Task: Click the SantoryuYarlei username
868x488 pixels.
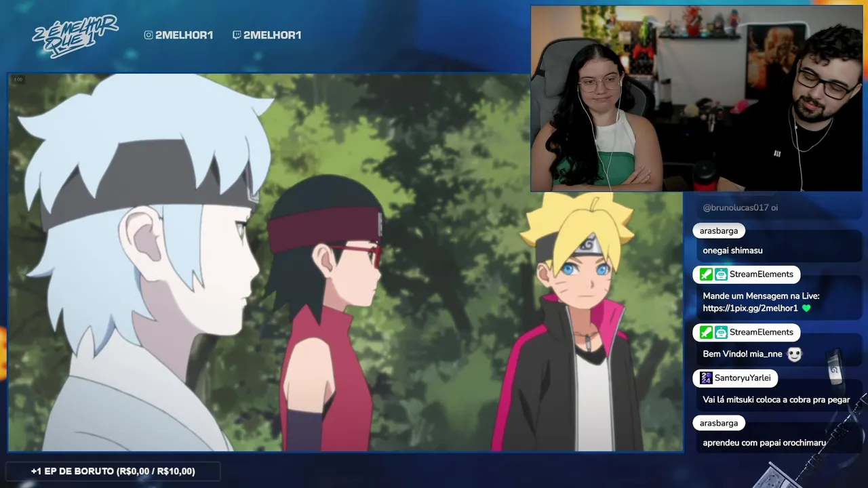Action: (743, 378)
